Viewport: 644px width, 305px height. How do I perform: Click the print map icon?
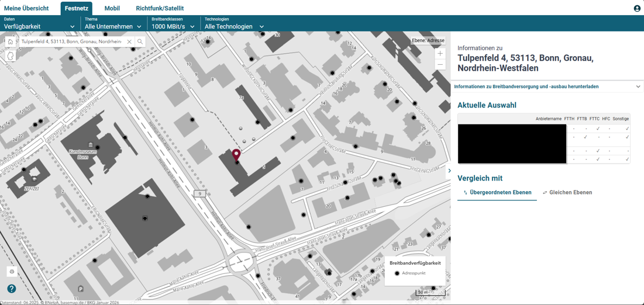(12, 272)
